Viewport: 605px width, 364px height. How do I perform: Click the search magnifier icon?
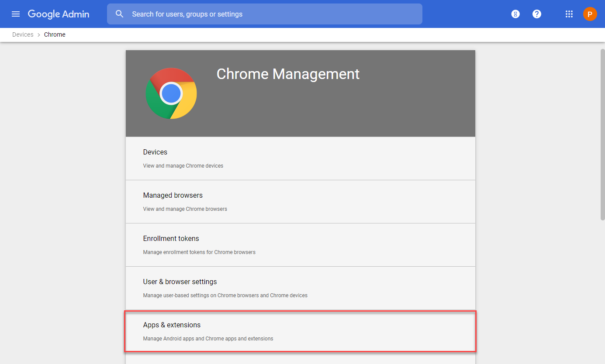[x=120, y=14]
